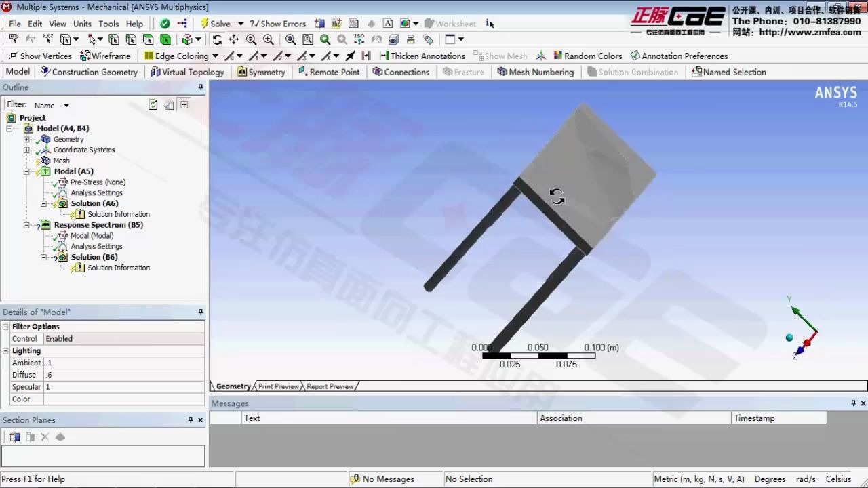Expand the Geometry tree node
Viewport: 868px width, 488px height.
pyautogui.click(x=26, y=139)
